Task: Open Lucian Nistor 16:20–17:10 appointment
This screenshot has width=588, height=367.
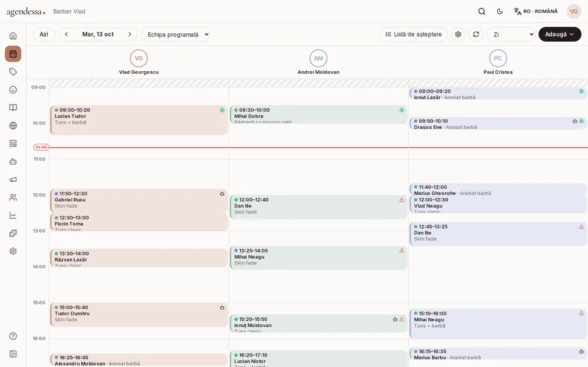Action: pos(319,359)
